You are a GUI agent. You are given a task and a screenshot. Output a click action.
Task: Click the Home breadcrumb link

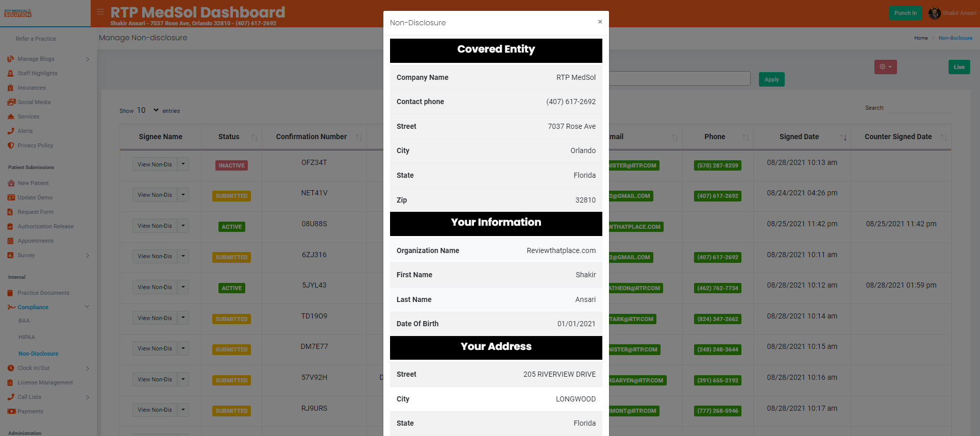pyautogui.click(x=921, y=38)
